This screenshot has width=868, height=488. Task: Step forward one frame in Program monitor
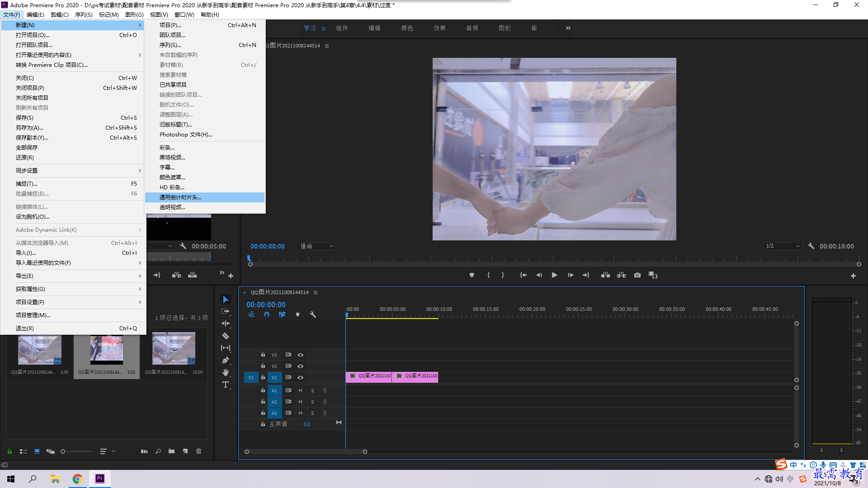click(x=571, y=275)
